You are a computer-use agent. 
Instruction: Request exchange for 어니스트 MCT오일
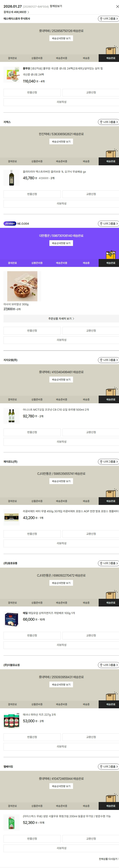click(91, 432)
